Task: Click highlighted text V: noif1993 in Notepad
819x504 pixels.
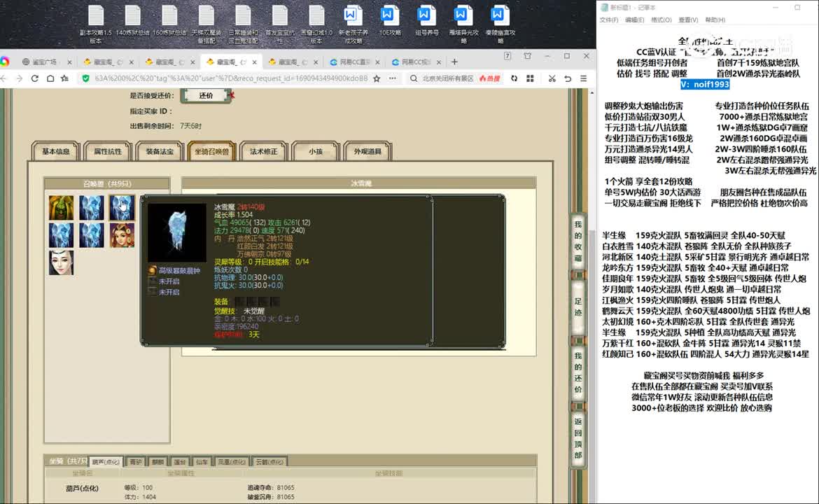Action: pyautogui.click(x=705, y=84)
